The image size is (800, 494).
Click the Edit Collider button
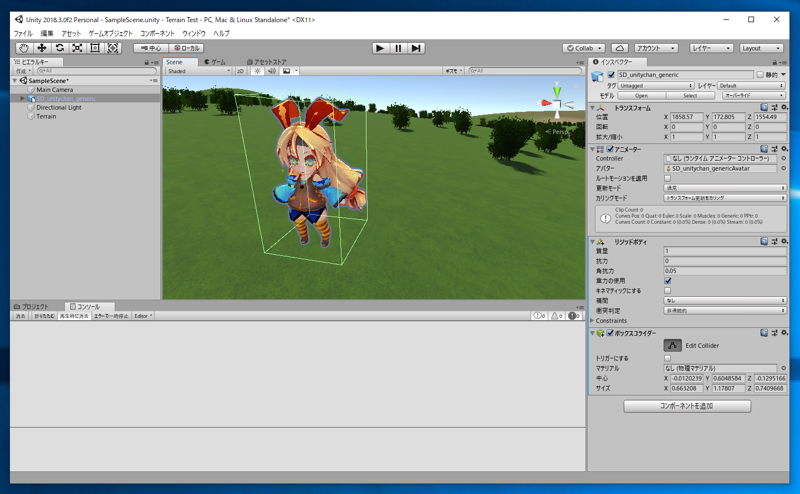[672, 345]
